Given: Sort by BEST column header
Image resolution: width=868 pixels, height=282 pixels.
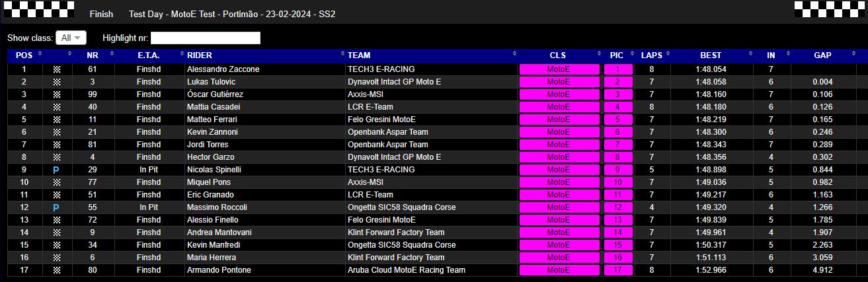Looking at the screenshot, I should click(x=711, y=55).
